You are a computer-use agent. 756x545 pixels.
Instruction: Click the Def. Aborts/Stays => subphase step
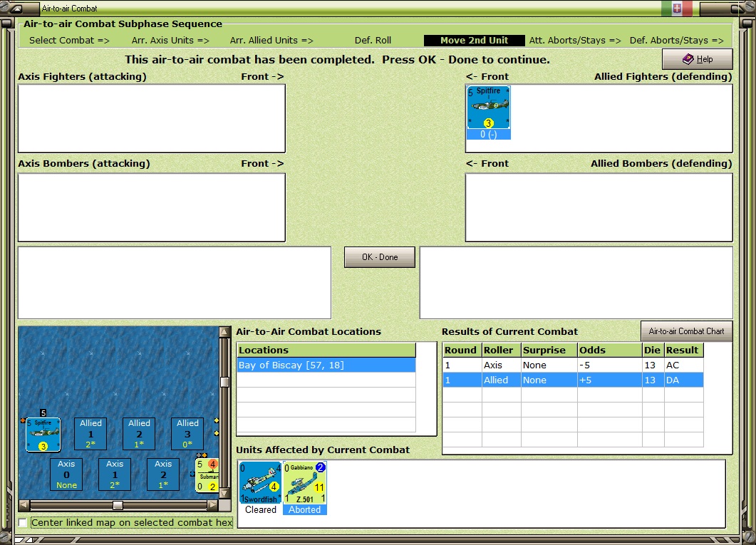click(676, 41)
